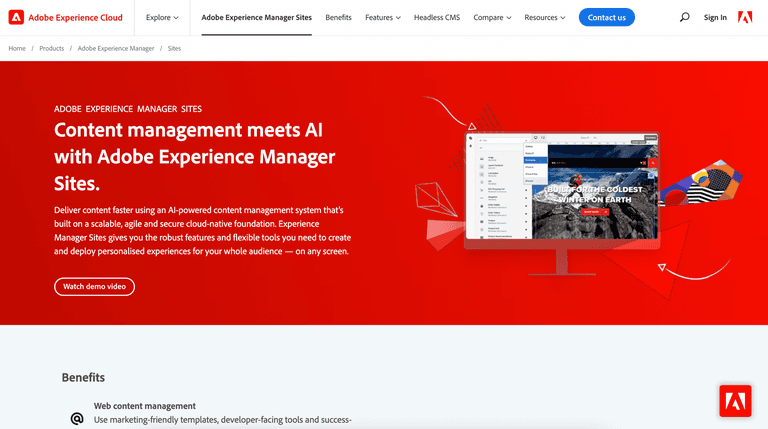Click the Web content management heading
Image resolution: width=768 pixels, height=429 pixels.
(x=144, y=406)
